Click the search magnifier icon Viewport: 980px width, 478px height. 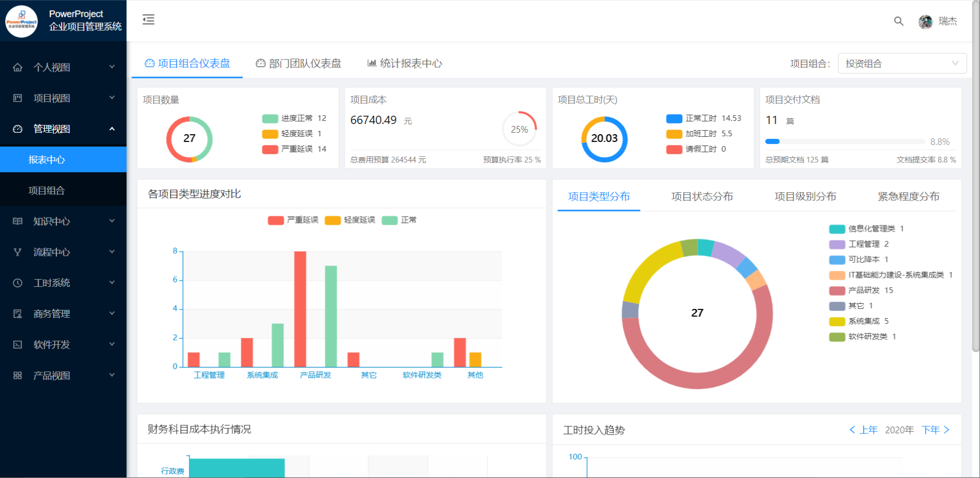point(899,21)
